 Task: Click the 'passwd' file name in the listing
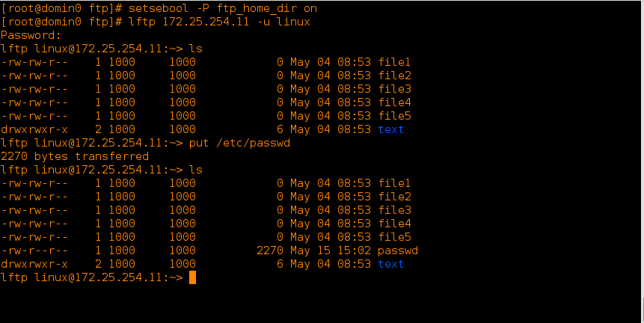click(398, 250)
